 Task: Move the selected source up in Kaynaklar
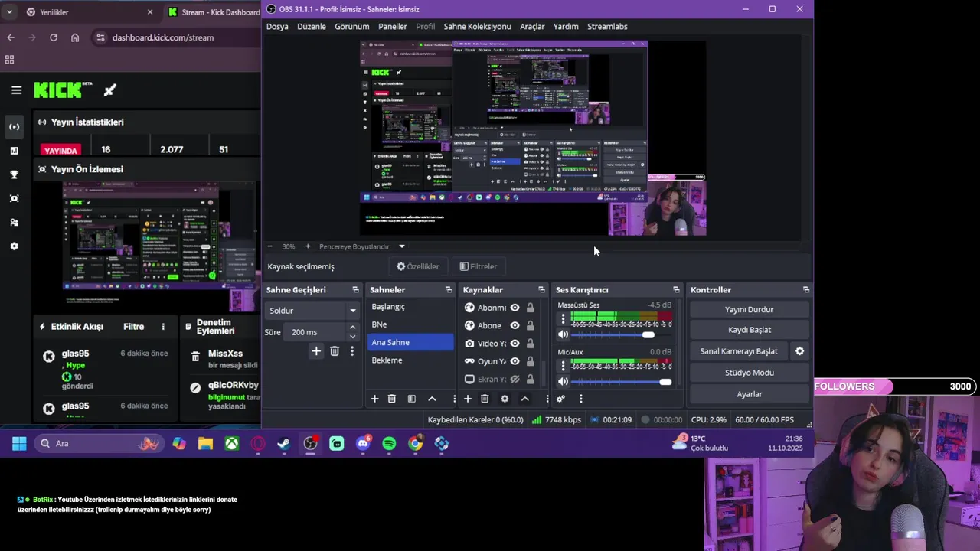524,399
